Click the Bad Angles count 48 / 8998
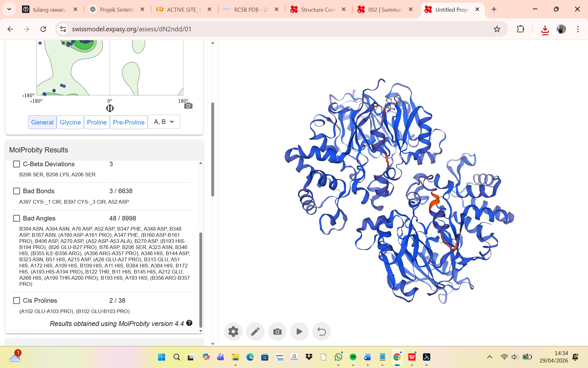Screen dimensions: 588x368 click(123, 218)
